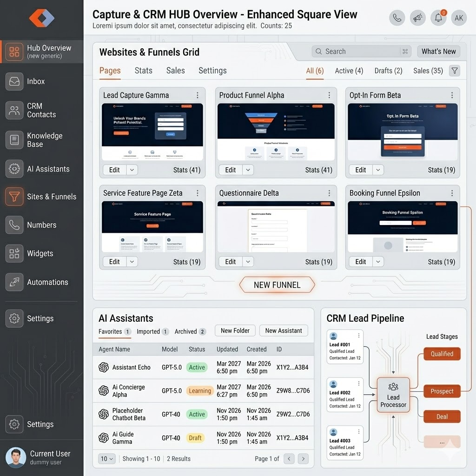Image resolution: width=476 pixels, height=476 pixels.
Task: Open Hub Overview in sidebar
Action: [42, 52]
